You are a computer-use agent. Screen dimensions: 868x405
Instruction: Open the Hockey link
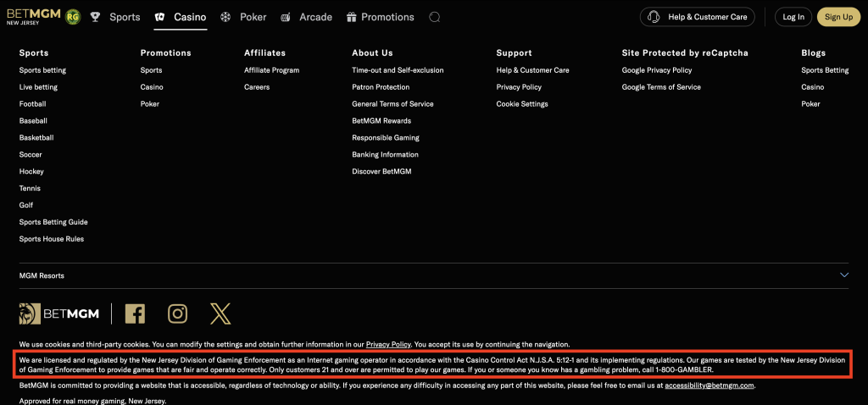[x=31, y=171]
